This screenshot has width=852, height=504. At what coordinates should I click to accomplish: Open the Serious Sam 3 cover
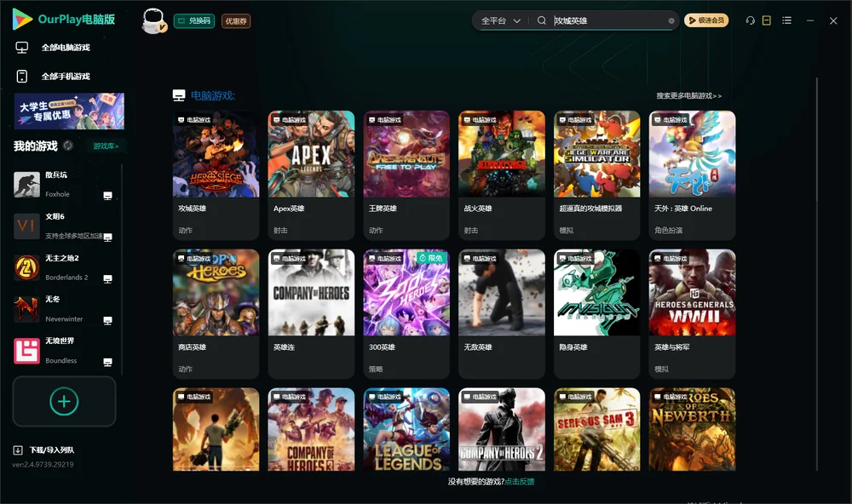coord(596,429)
